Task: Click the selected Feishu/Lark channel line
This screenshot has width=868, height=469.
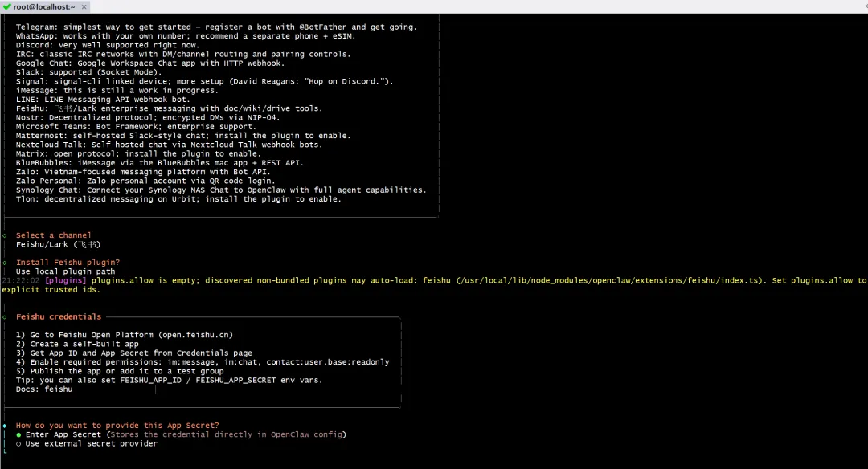Action: click(x=58, y=244)
